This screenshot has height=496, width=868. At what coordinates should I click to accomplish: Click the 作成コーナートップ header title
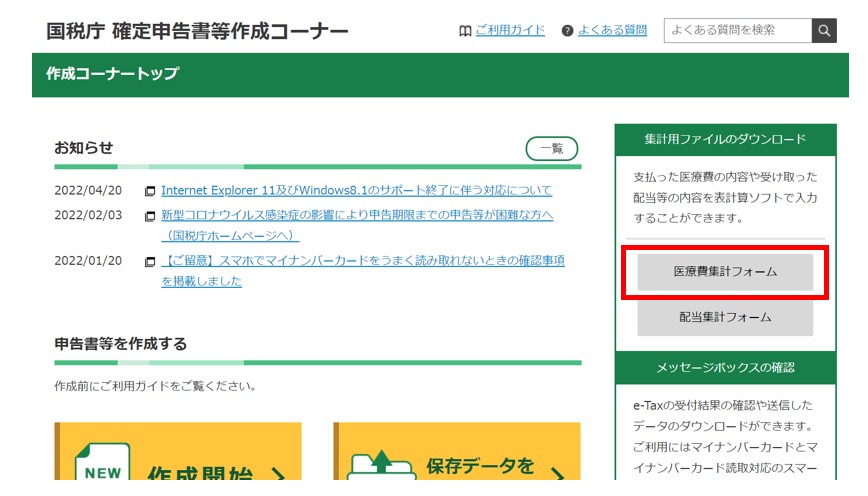(x=112, y=73)
